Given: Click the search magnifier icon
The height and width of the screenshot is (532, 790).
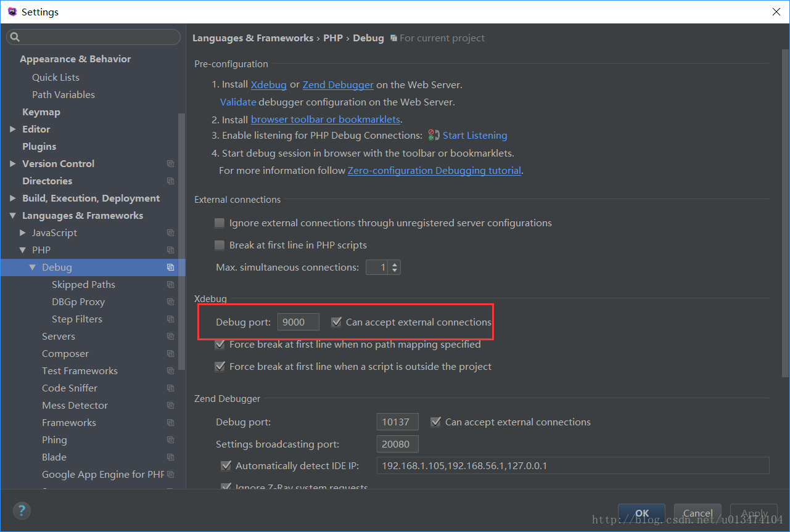Looking at the screenshot, I should (x=15, y=38).
